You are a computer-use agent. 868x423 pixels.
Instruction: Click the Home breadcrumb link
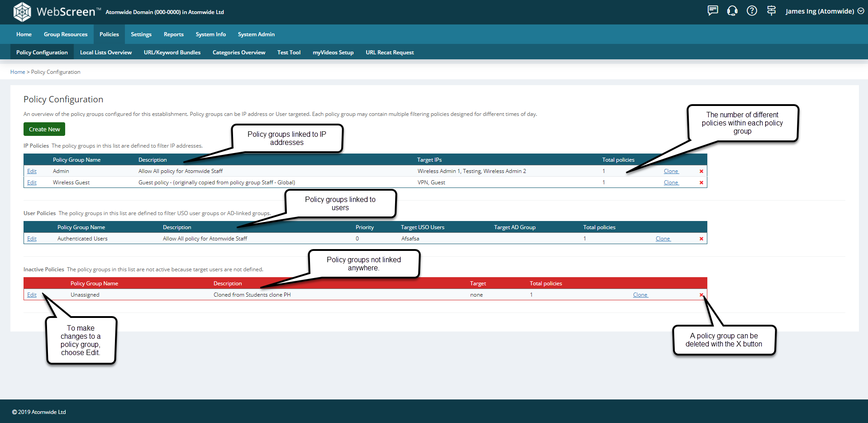tap(18, 72)
